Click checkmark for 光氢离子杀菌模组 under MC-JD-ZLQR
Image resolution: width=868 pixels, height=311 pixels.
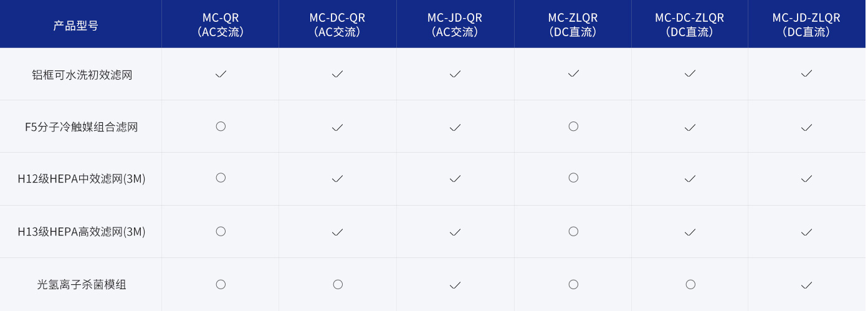(806, 285)
